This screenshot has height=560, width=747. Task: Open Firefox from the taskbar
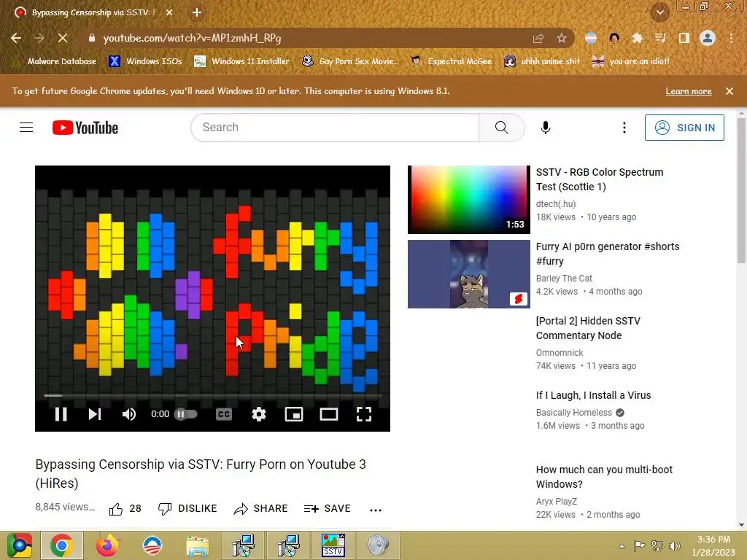coord(107,545)
